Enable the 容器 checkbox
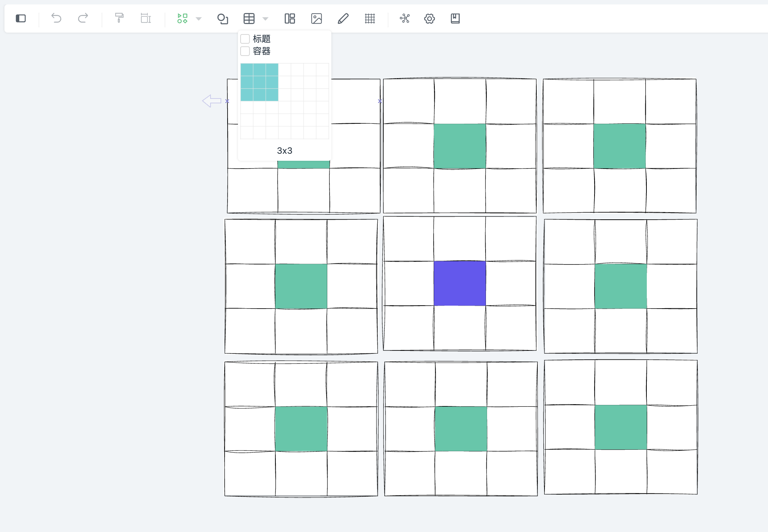 pos(245,51)
